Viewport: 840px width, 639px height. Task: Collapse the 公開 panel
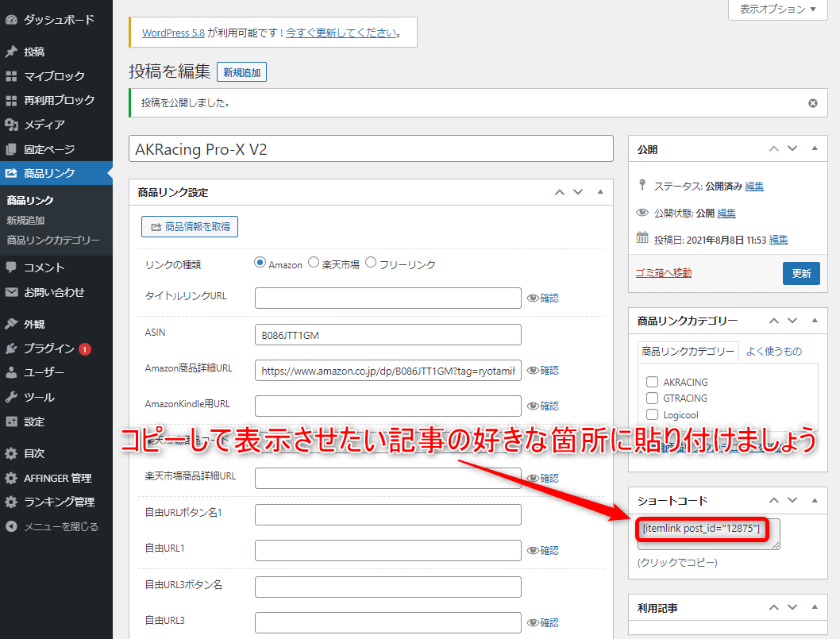pos(815,149)
